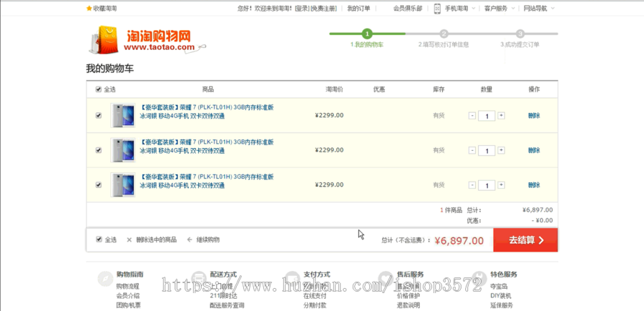Click the 售后服务 footer icon
Image resolution: width=644 pixels, height=311 pixels.
386,278
